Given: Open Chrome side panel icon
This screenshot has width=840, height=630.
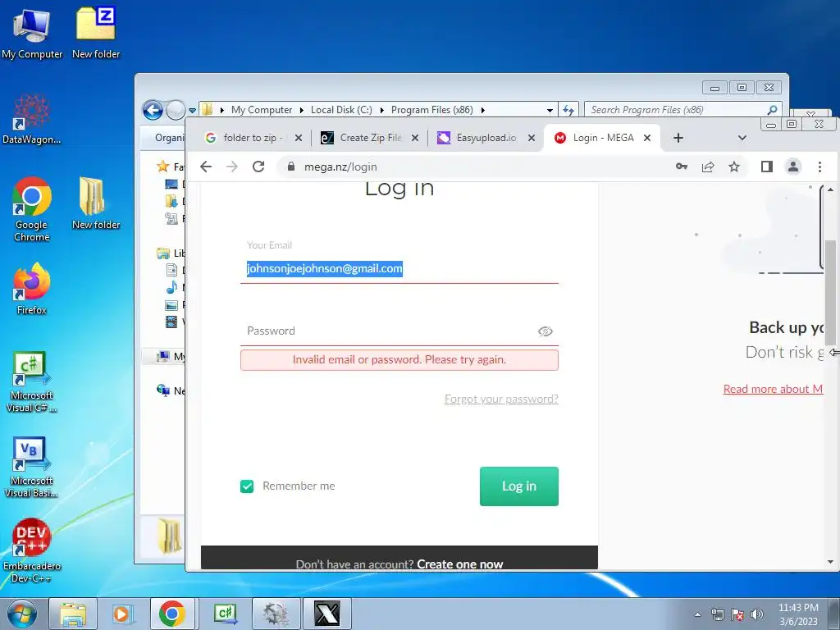Looking at the screenshot, I should 767,167.
